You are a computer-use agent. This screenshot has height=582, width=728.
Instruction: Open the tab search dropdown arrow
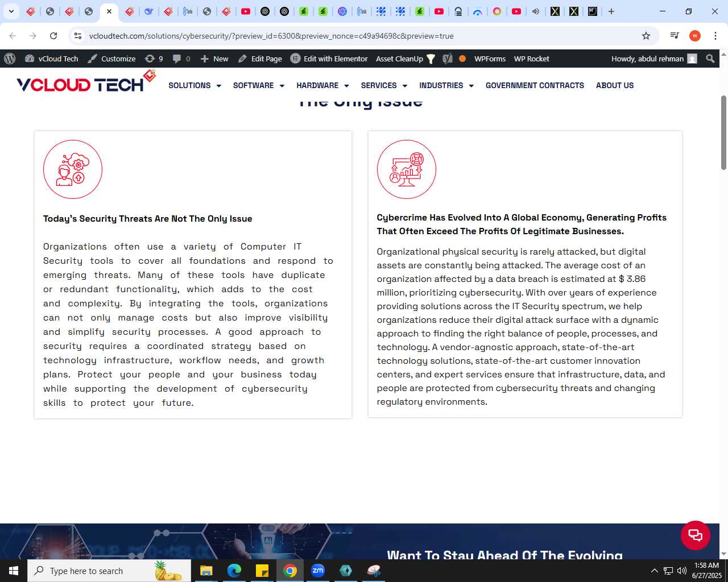click(x=11, y=11)
